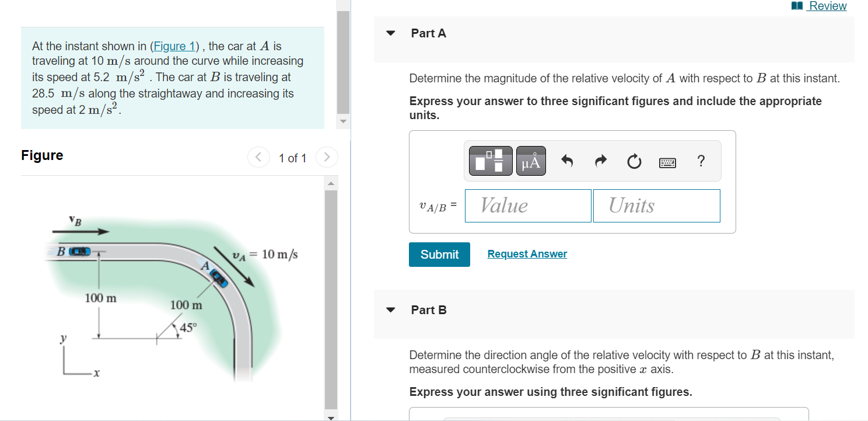Click the Request Answer link
The width and height of the screenshot is (868, 421).
tap(527, 253)
